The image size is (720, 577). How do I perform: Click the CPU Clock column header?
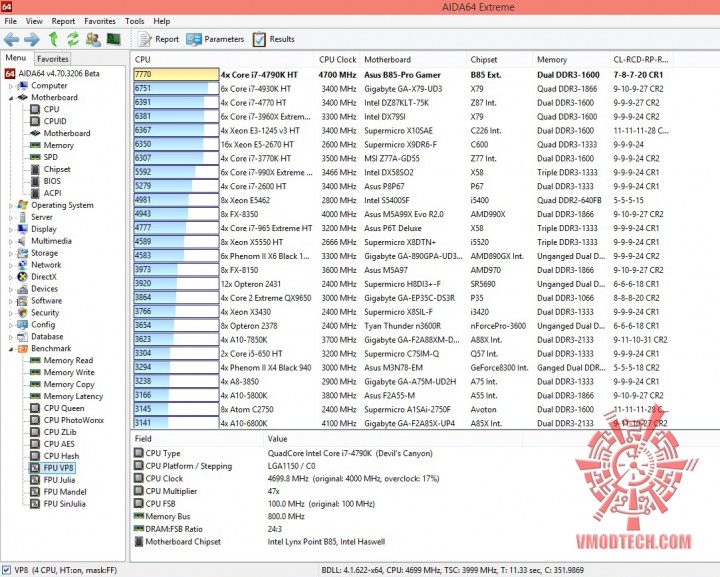pyautogui.click(x=338, y=60)
